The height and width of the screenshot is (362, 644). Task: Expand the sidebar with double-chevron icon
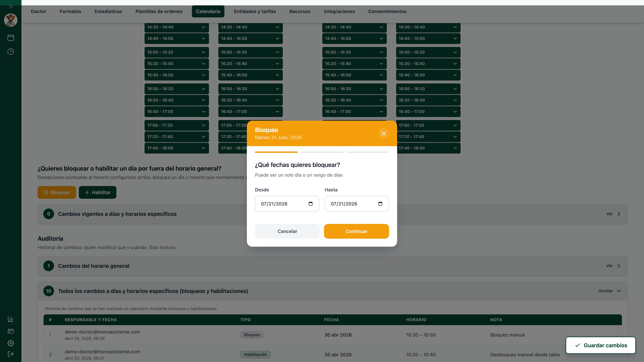[x=11, y=7]
